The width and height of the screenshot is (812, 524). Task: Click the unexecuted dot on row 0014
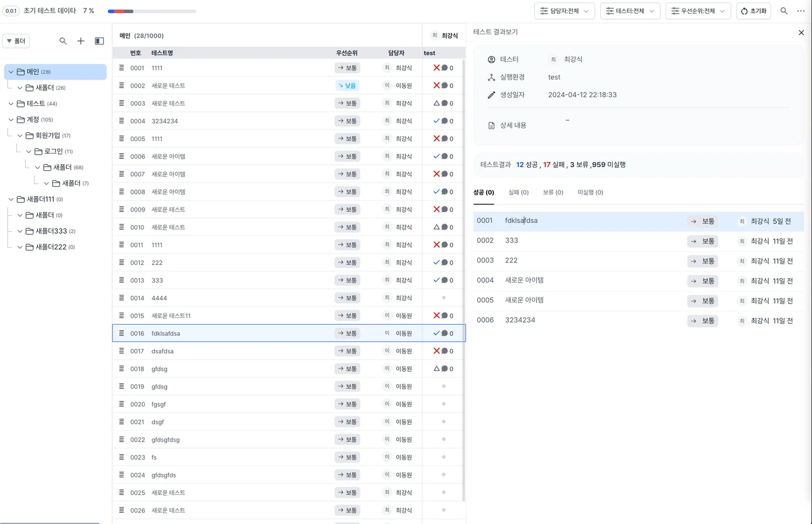pyautogui.click(x=443, y=297)
